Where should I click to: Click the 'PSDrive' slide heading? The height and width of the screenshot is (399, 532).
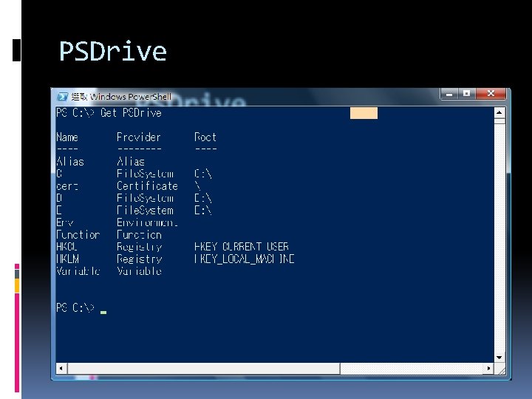point(113,52)
